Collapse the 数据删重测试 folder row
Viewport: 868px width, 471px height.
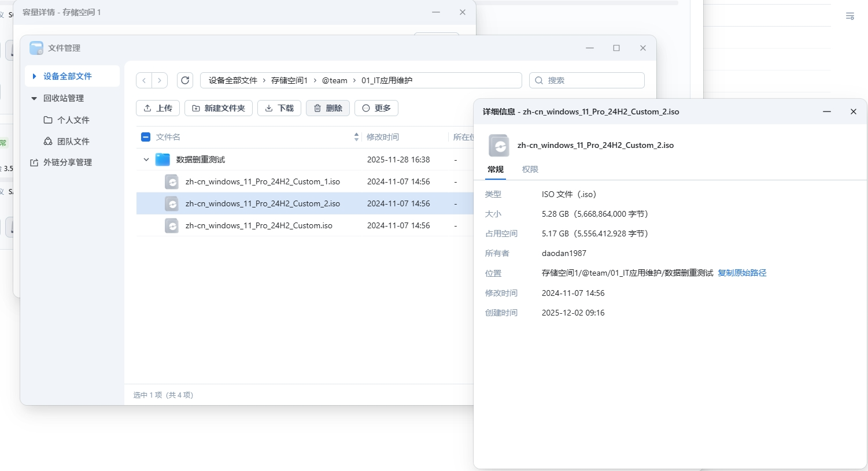coord(146,160)
